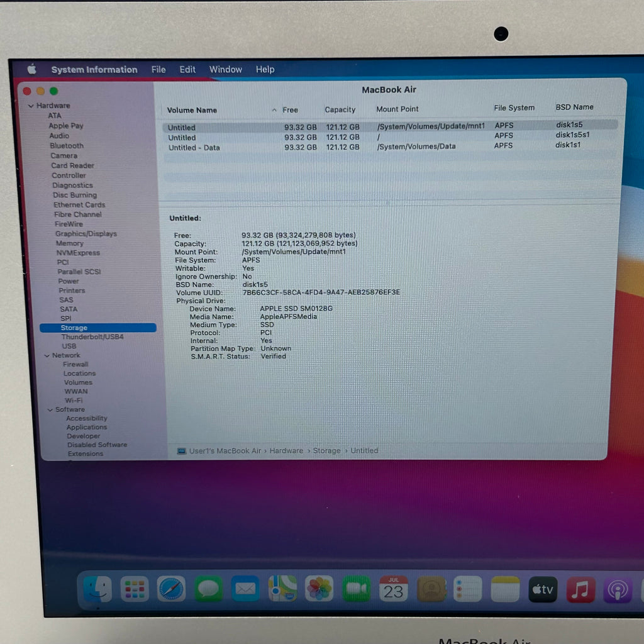Open the Window menu
Viewport: 644px width, 644px height.
click(226, 69)
